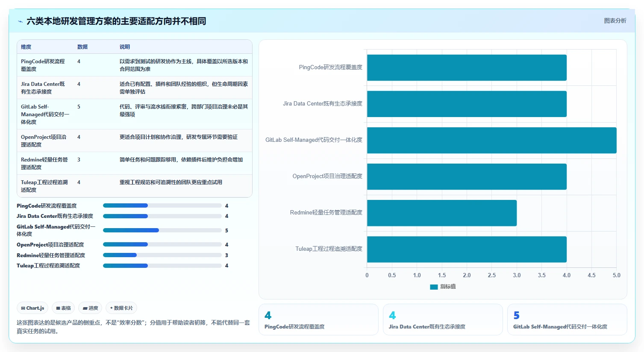This screenshot has height=352, width=644.
Task: Click description 更适合项目计划和协作治理
Action: point(179,137)
